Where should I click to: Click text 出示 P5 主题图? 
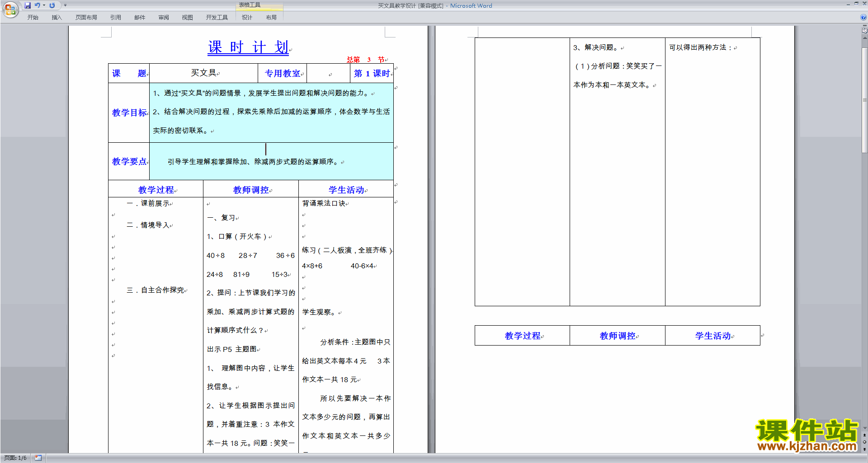click(x=232, y=349)
